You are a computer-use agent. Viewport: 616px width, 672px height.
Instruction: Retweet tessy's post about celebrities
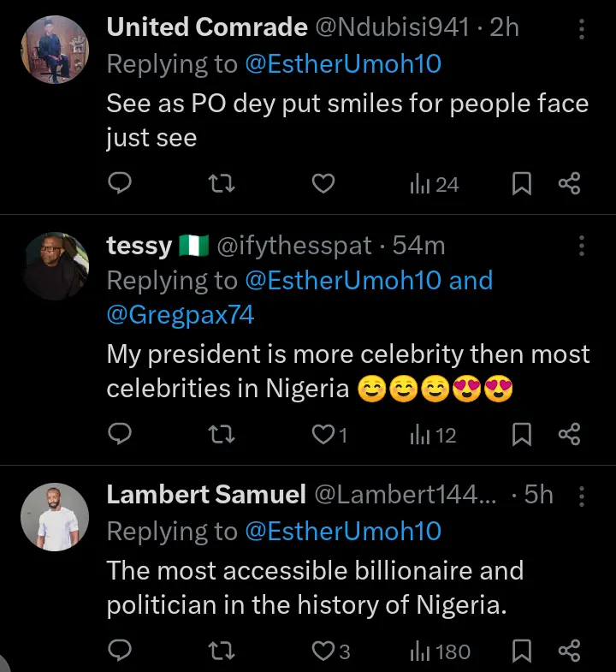click(x=222, y=435)
